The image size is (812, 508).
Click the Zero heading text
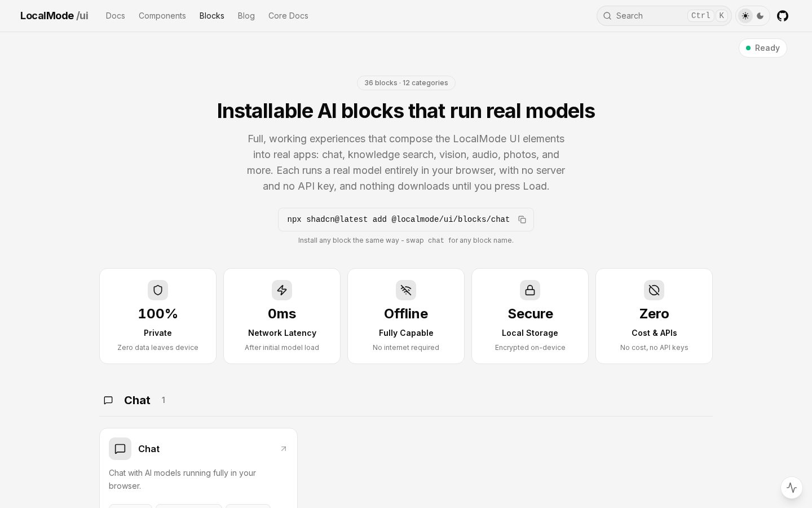(x=654, y=314)
